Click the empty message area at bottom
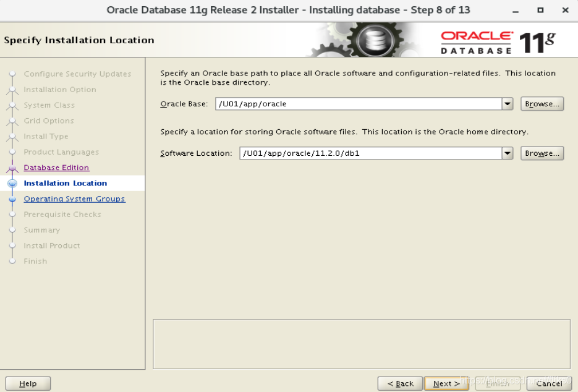Viewport: 578px width, 392px height. [362, 344]
